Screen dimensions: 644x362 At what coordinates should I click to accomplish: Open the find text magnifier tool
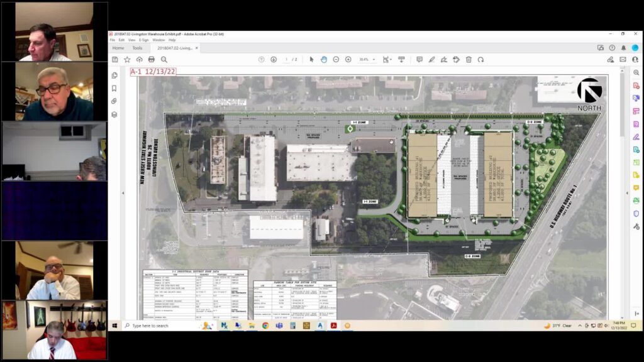tap(164, 60)
